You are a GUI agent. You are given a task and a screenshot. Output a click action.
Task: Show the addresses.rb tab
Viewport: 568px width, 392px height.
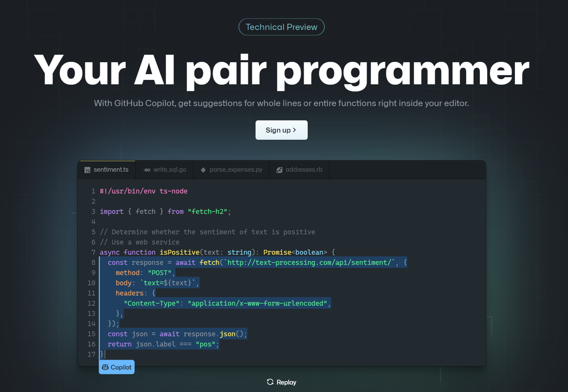pos(304,170)
